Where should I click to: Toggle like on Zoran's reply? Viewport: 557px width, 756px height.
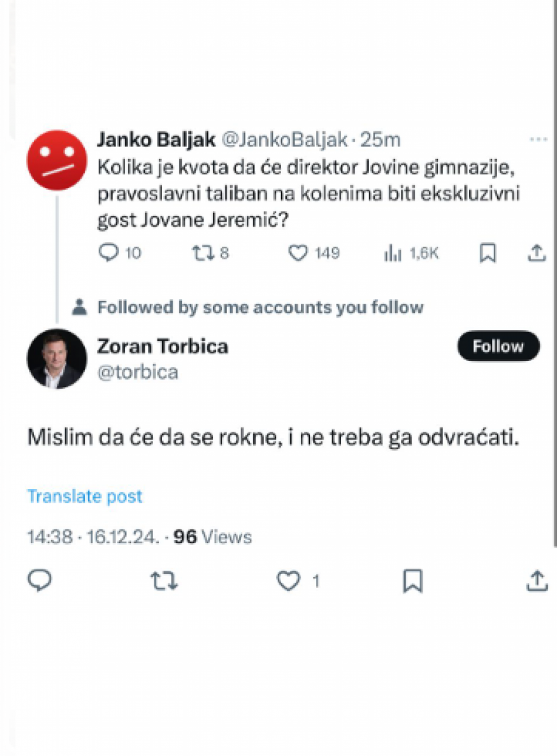click(x=290, y=581)
